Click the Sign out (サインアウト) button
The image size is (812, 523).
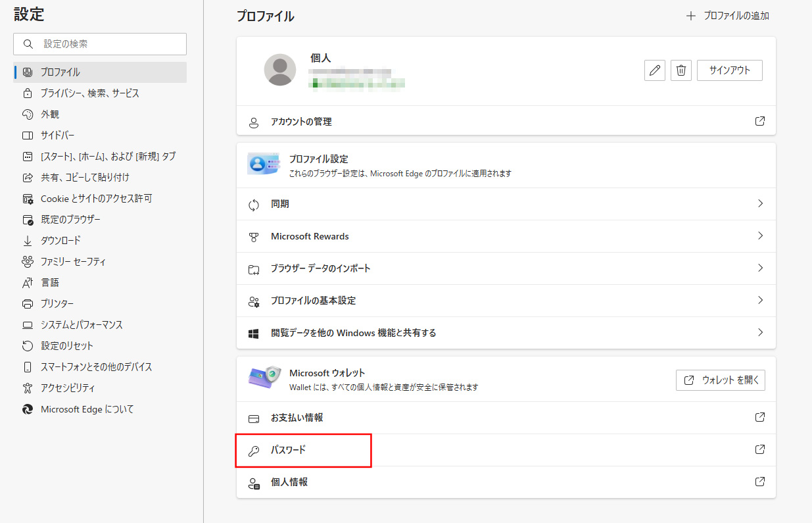730,70
